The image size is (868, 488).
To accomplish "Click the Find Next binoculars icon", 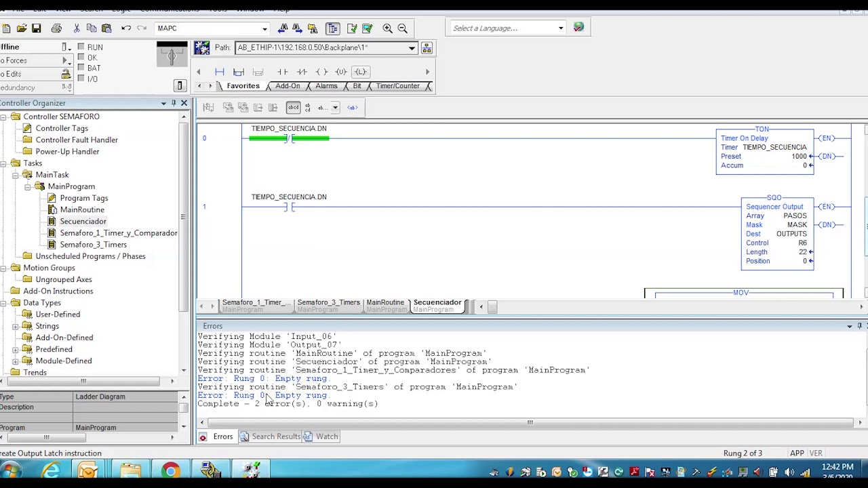I will point(298,28).
